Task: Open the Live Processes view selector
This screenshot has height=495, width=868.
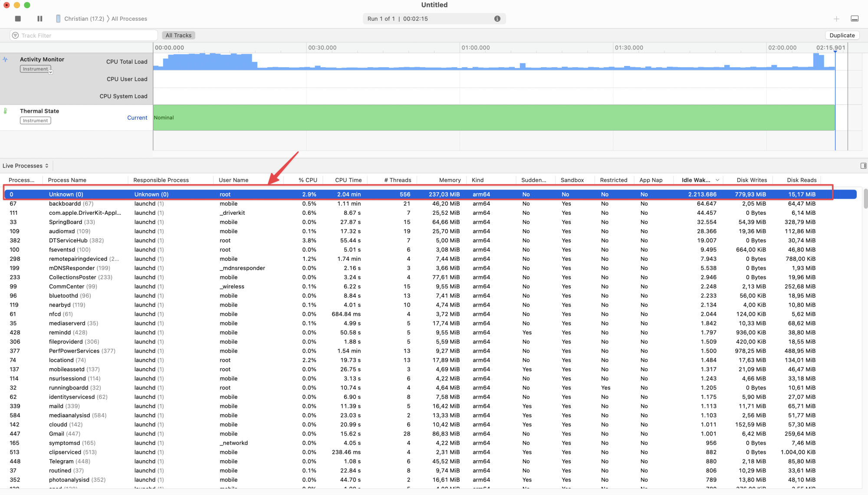Action: click(x=25, y=166)
